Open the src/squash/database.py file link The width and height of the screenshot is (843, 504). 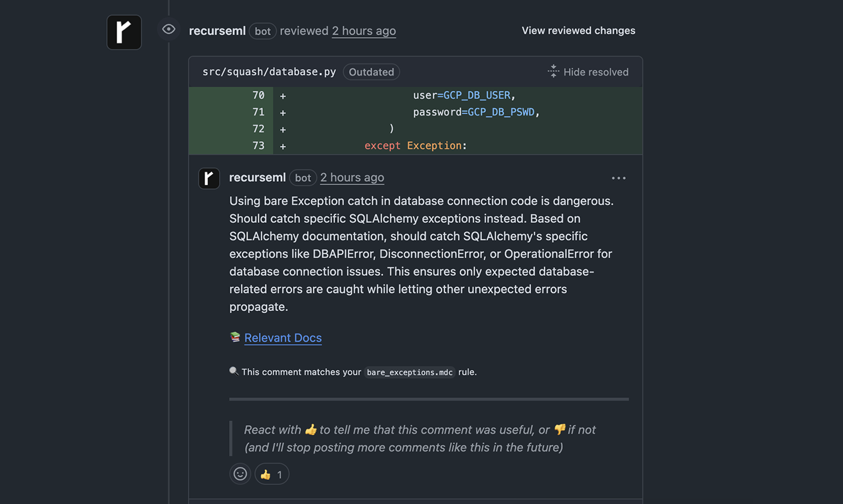point(269,72)
